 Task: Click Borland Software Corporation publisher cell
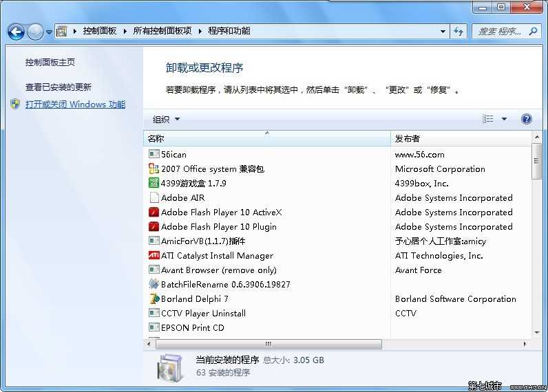tap(455, 298)
